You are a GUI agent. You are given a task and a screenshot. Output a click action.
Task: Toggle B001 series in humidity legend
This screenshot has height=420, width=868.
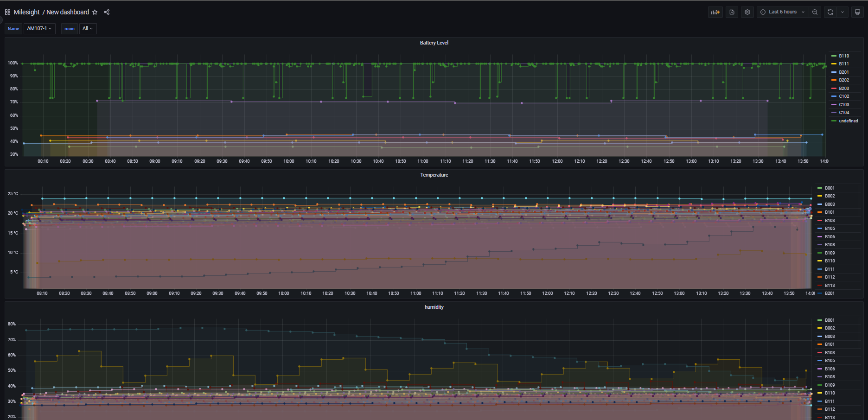point(830,320)
